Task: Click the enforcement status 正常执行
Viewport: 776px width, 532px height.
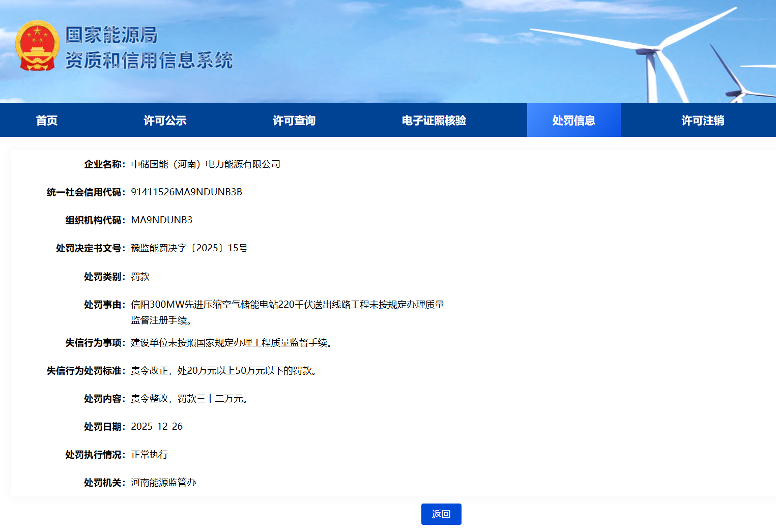Action: 149,455
